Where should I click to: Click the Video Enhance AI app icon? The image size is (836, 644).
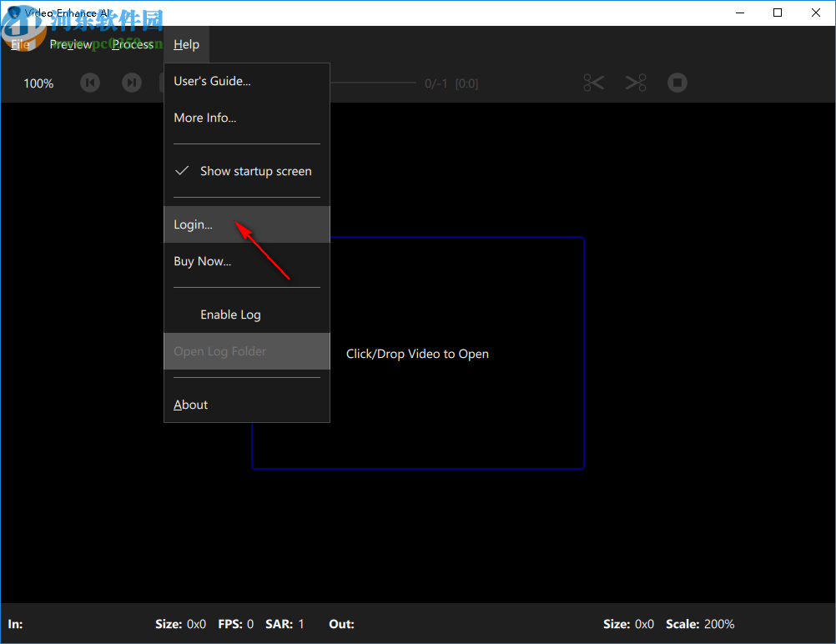tap(12, 13)
